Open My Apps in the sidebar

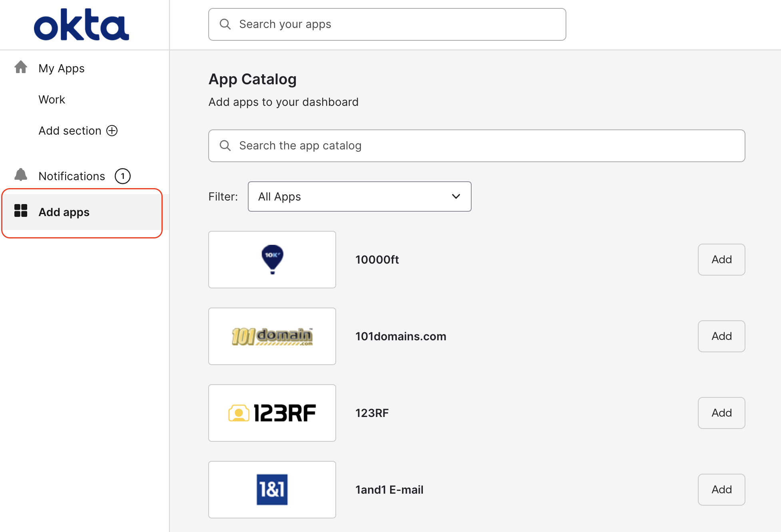(x=62, y=68)
